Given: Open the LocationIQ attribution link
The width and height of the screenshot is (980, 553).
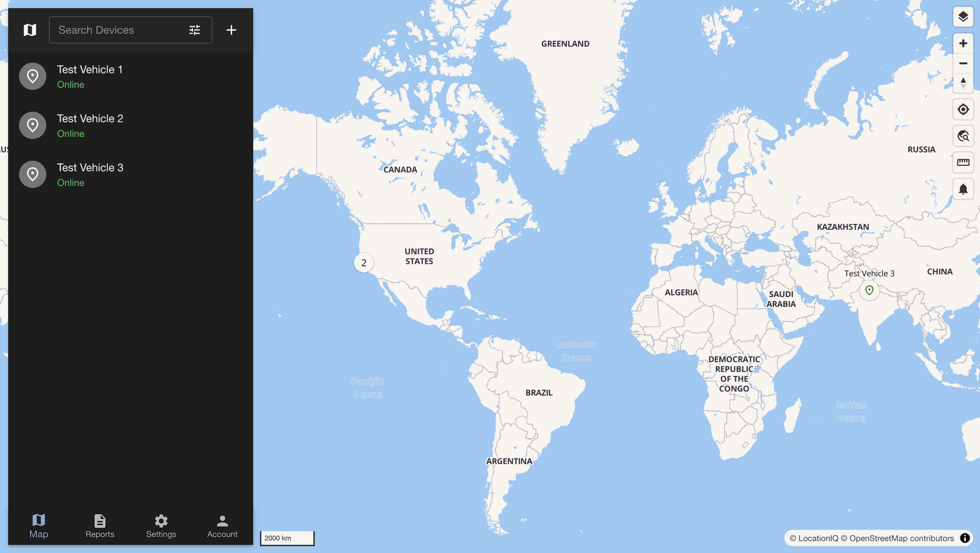Looking at the screenshot, I should (814, 538).
